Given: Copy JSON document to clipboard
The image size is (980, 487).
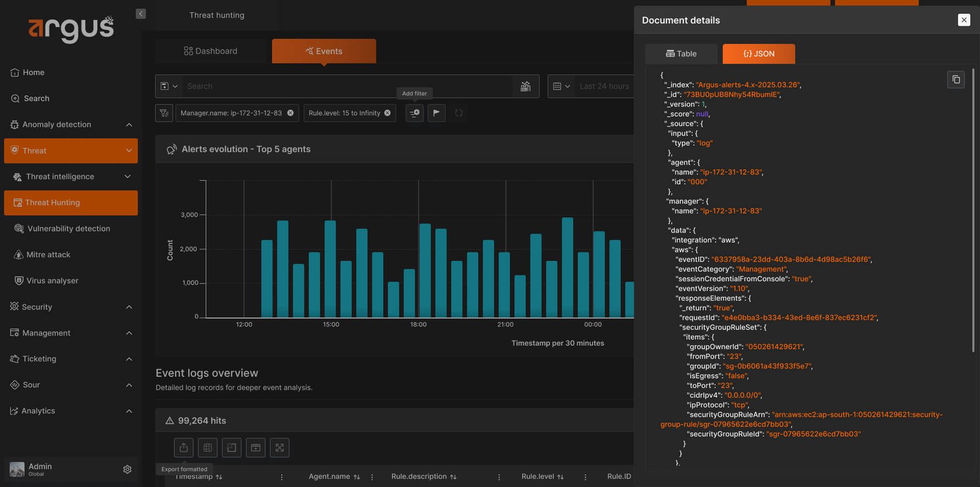Looking at the screenshot, I should [956, 80].
